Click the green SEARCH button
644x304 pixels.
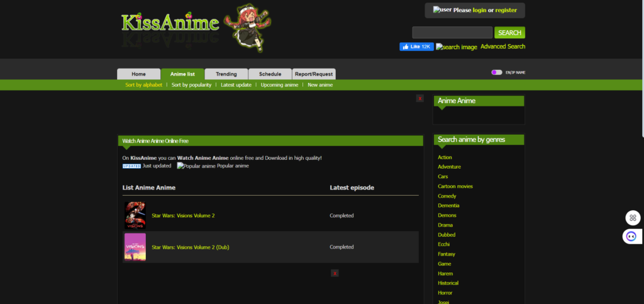509,33
